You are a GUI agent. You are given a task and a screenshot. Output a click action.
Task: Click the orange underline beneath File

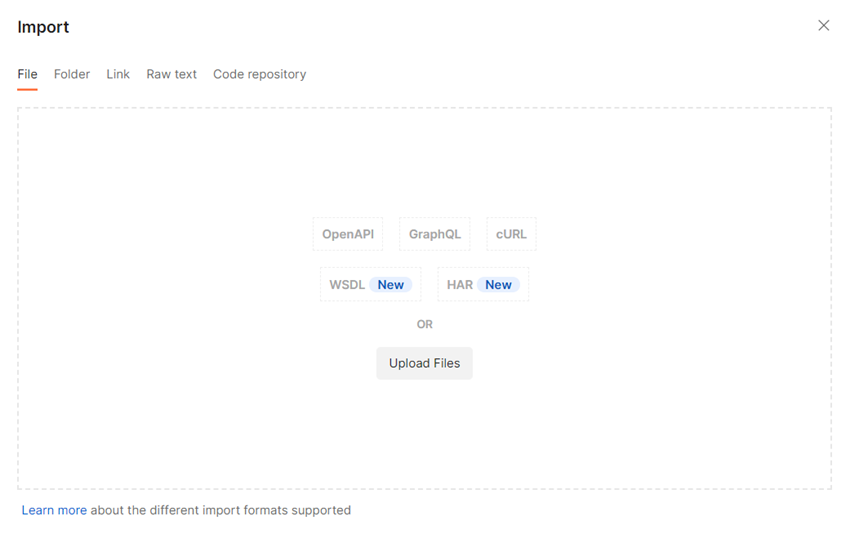(x=27, y=89)
